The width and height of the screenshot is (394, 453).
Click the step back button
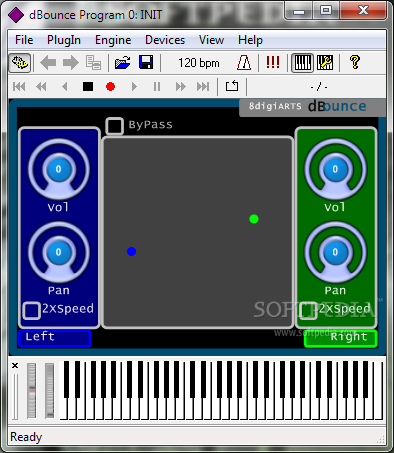point(65,87)
